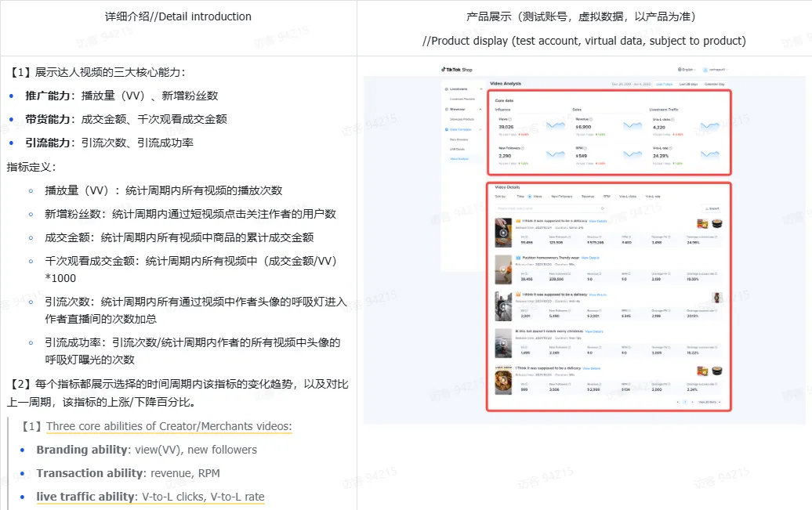The image size is (812, 510).
Task: Sort videos by Views
Action: 535,196
